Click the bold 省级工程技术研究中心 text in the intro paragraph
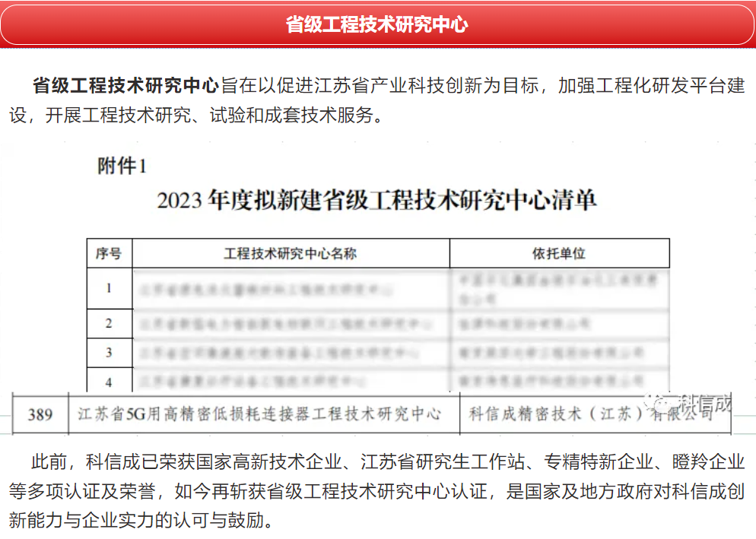 (125, 85)
